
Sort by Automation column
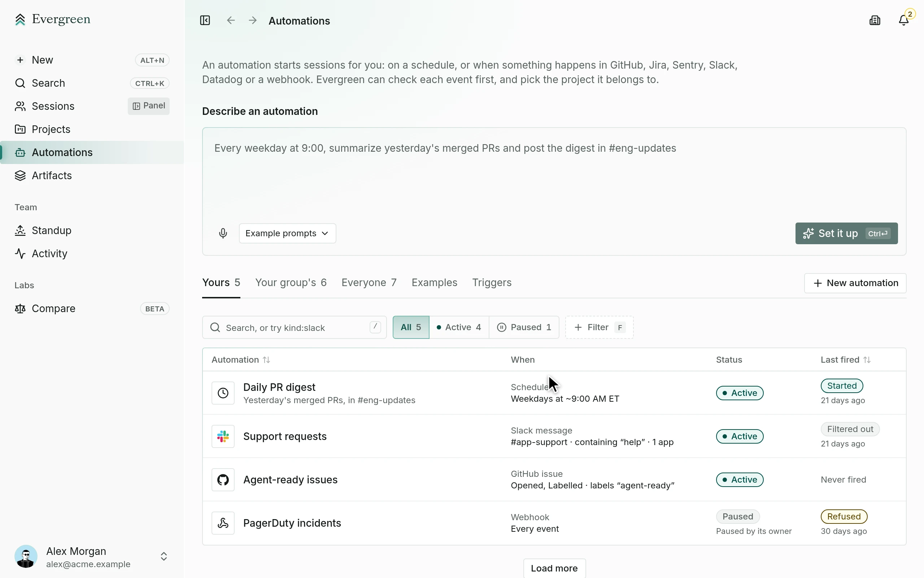241,360
